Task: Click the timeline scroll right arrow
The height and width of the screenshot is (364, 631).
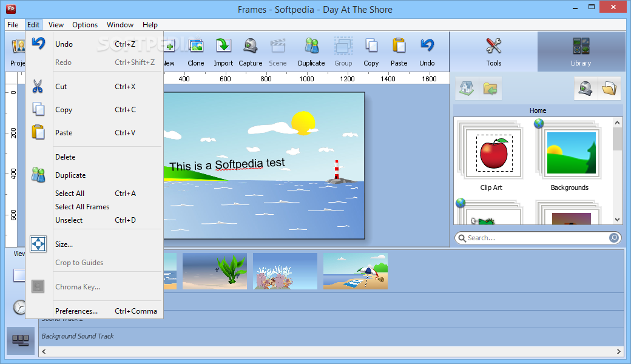Action: tap(618, 351)
